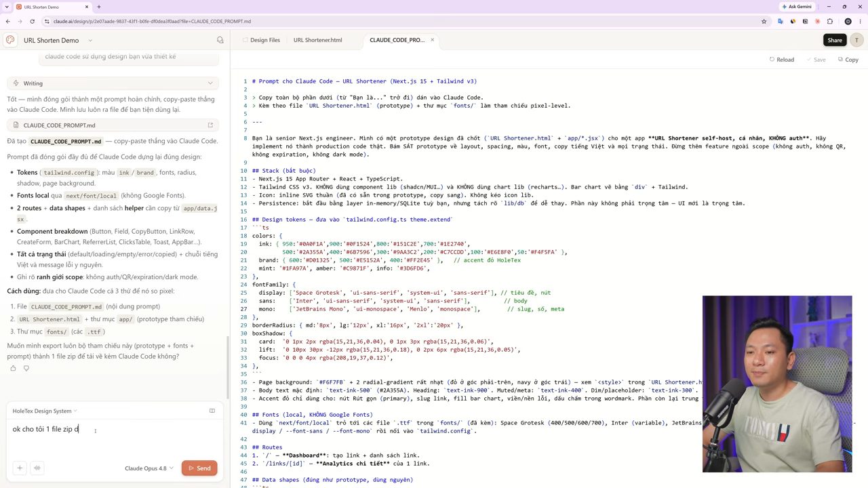Give thumbs down to the response
This screenshot has width=868, height=488.
coord(26,368)
